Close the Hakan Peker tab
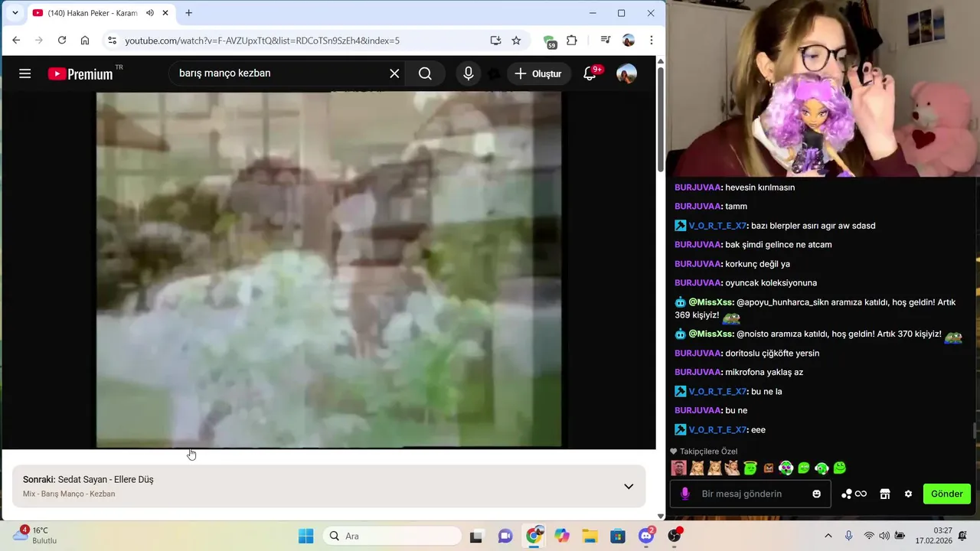The image size is (980, 551). pos(165,13)
